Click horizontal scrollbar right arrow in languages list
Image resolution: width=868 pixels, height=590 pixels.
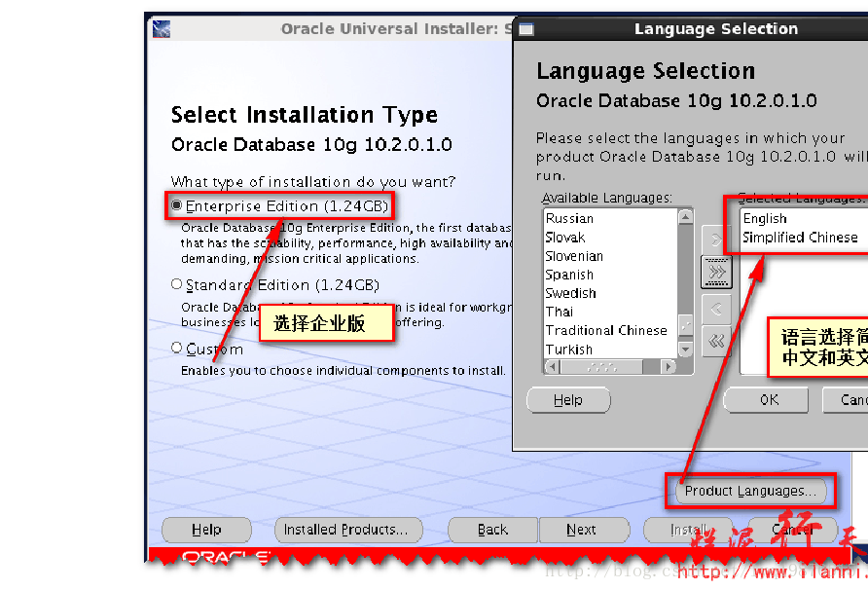[669, 366]
